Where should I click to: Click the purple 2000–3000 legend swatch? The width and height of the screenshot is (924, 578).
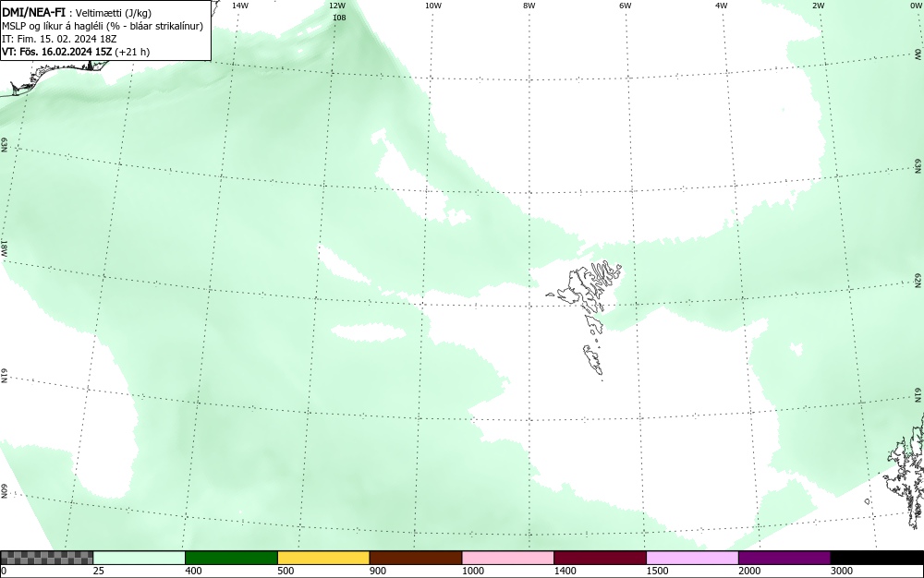tap(784, 558)
